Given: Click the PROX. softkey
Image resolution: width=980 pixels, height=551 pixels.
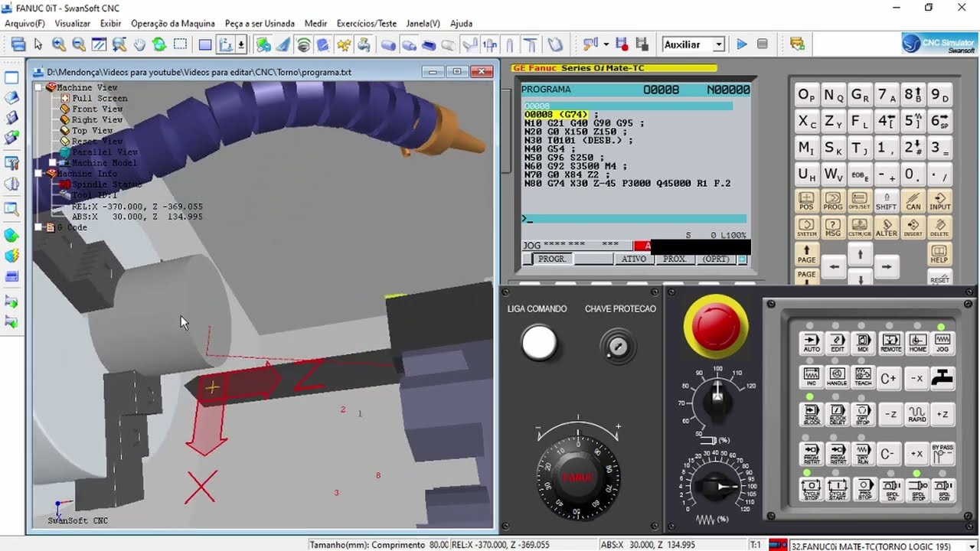Looking at the screenshot, I should point(675,259).
